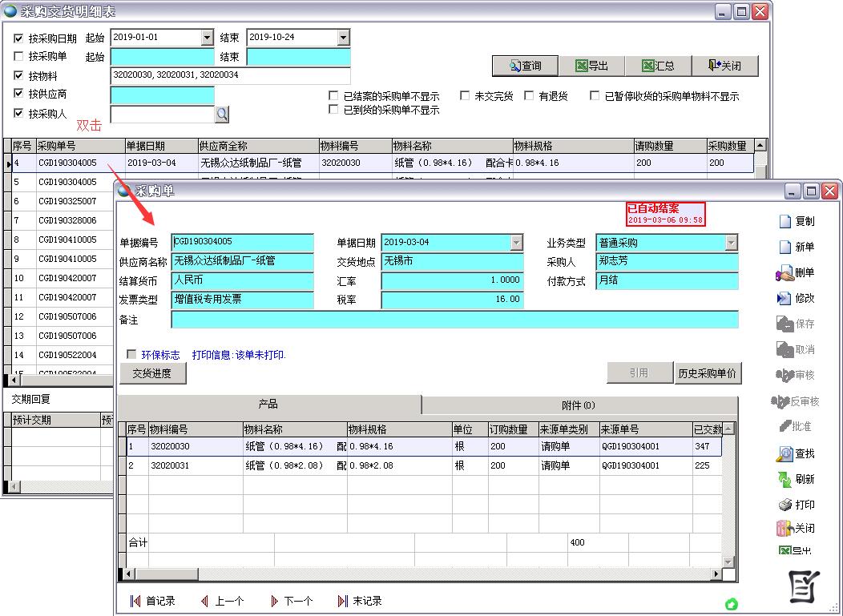
Task: Expand the 业务类型 dropdown 普通采购
Action: (x=731, y=243)
